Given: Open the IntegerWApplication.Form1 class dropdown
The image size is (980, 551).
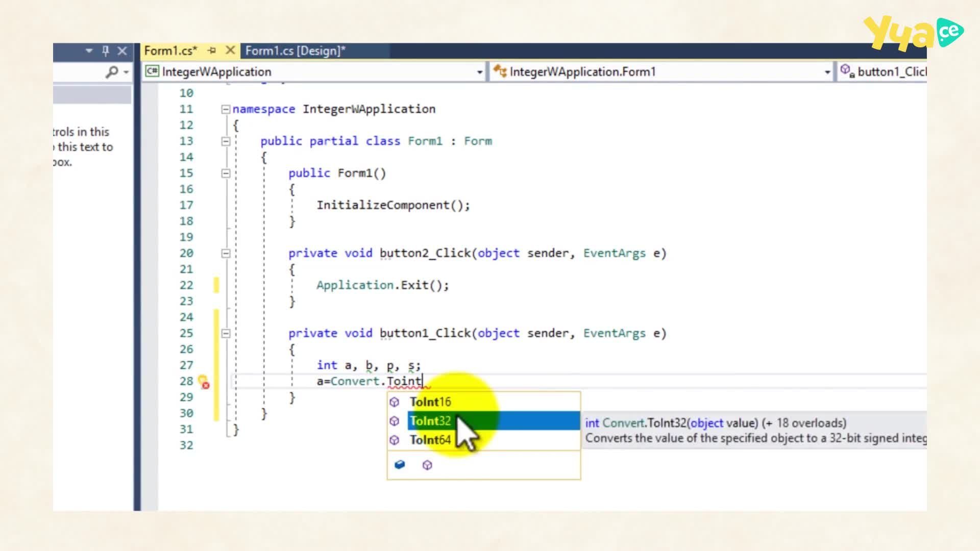Looking at the screenshot, I should (x=827, y=72).
